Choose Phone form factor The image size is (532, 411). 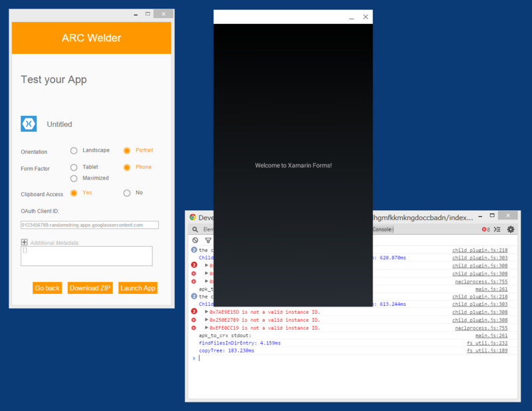[126, 168]
